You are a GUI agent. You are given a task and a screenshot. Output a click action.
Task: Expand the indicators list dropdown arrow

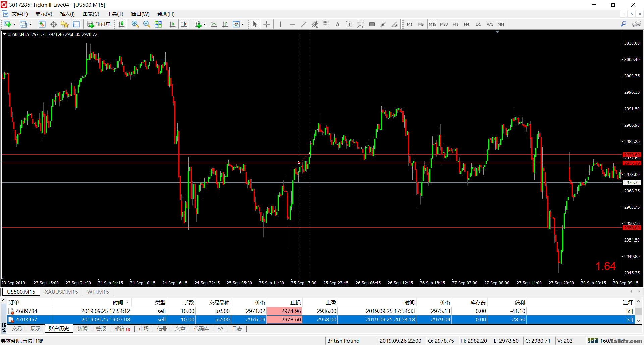[x=204, y=24]
